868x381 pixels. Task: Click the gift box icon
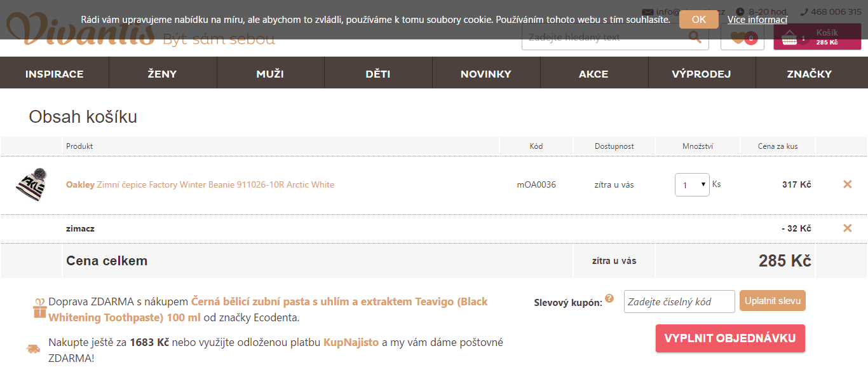[x=40, y=308]
